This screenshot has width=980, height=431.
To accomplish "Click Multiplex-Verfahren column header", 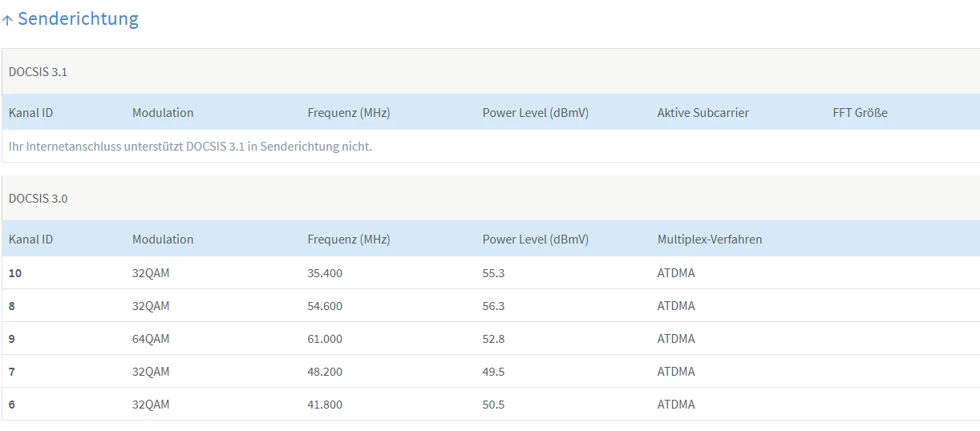I will coord(709,240).
